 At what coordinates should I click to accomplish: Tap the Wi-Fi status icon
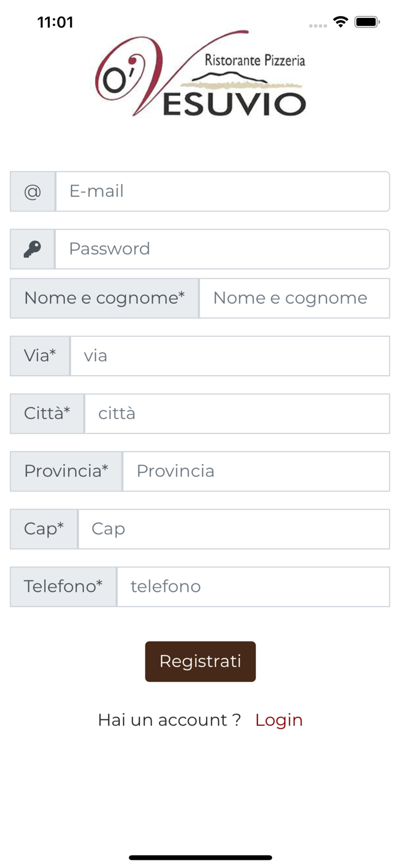point(341,23)
